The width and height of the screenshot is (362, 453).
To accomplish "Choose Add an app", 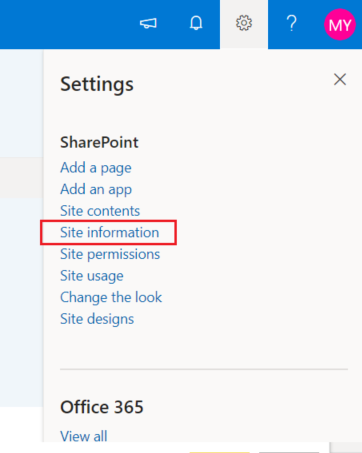I will 96,189.
